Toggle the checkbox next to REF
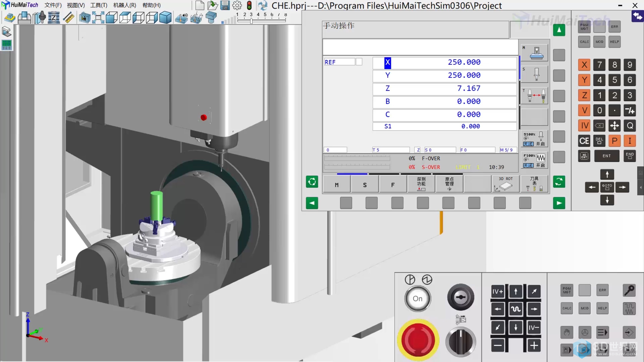 359,62
